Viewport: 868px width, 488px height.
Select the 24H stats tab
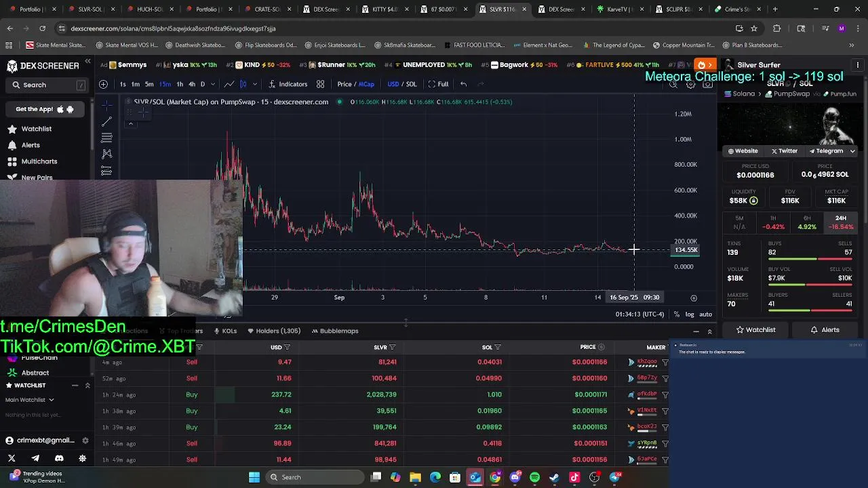841,222
